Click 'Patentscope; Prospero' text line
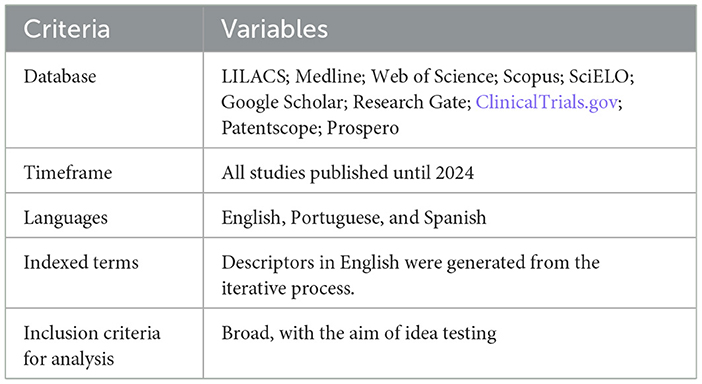The height and width of the screenshot is (384, 702). 310,128
